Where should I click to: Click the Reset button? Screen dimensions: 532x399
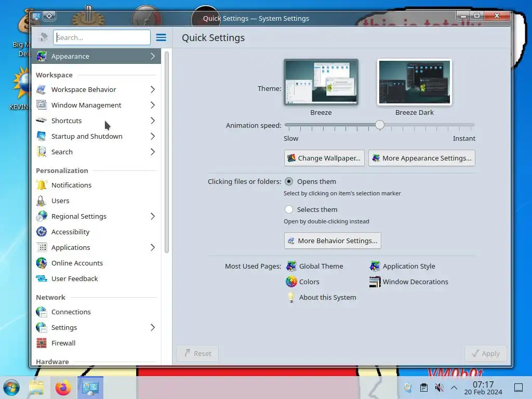point(197,353)
